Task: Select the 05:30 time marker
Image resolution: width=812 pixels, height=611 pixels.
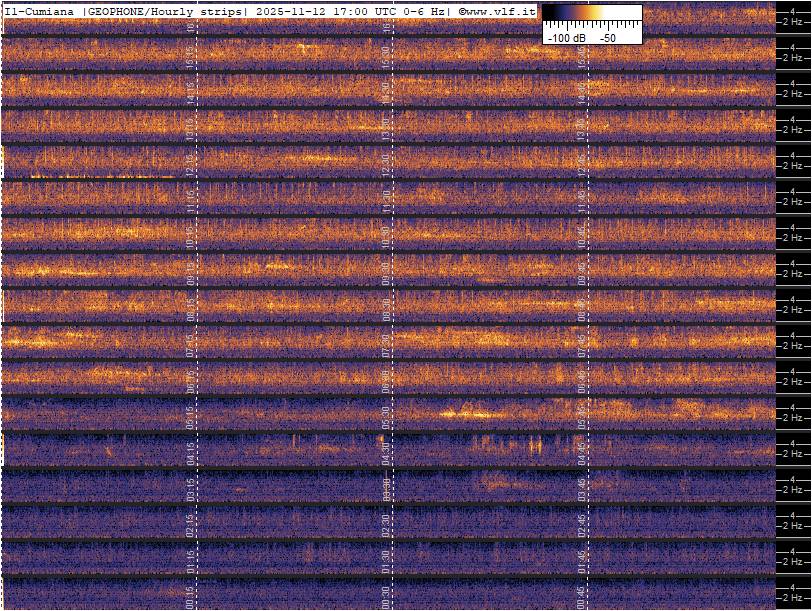Action: (x=387, y=414)
